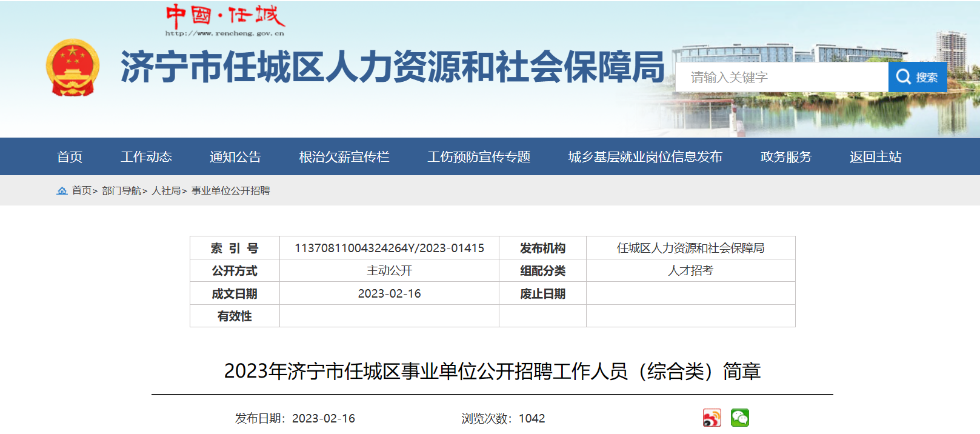
Task: Go to 通知公告 in navigation bar
Action: [x=235, y=157]
